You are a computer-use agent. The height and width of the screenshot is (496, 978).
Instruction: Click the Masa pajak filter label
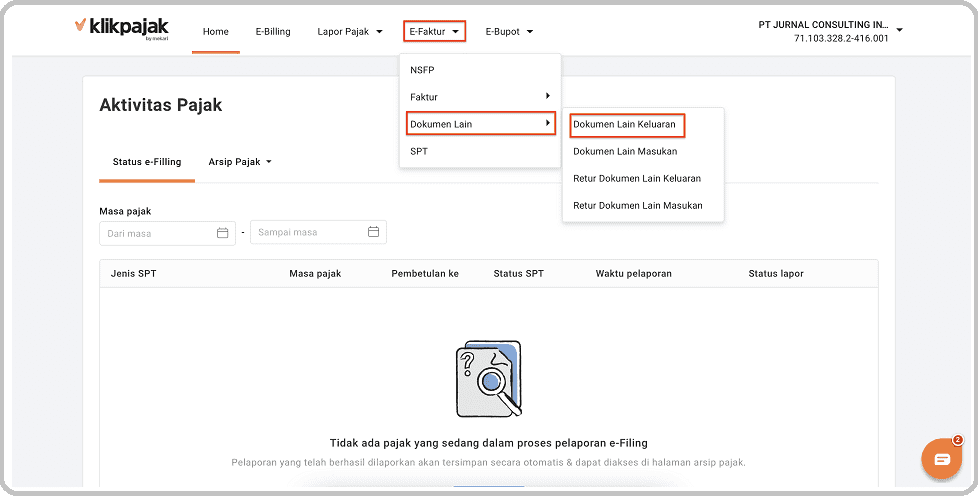pos(125,211)
